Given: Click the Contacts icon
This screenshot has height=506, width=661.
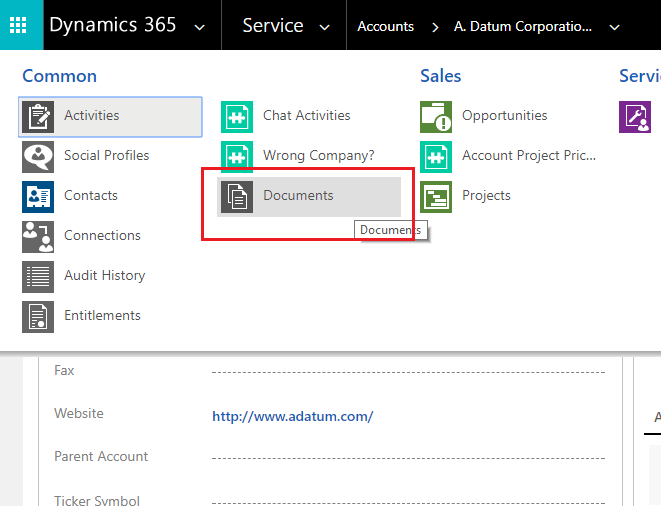Looking at the screenshot, I should 38,196.
